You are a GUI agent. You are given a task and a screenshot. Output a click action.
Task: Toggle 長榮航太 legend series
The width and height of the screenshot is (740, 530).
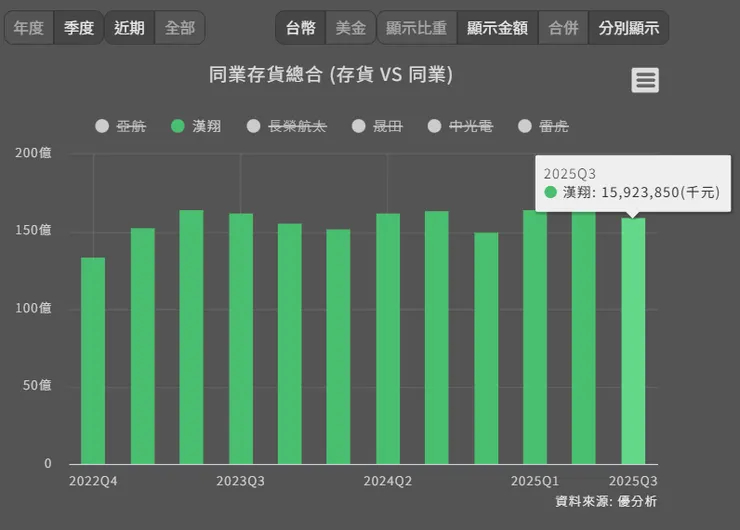[286, 126]
